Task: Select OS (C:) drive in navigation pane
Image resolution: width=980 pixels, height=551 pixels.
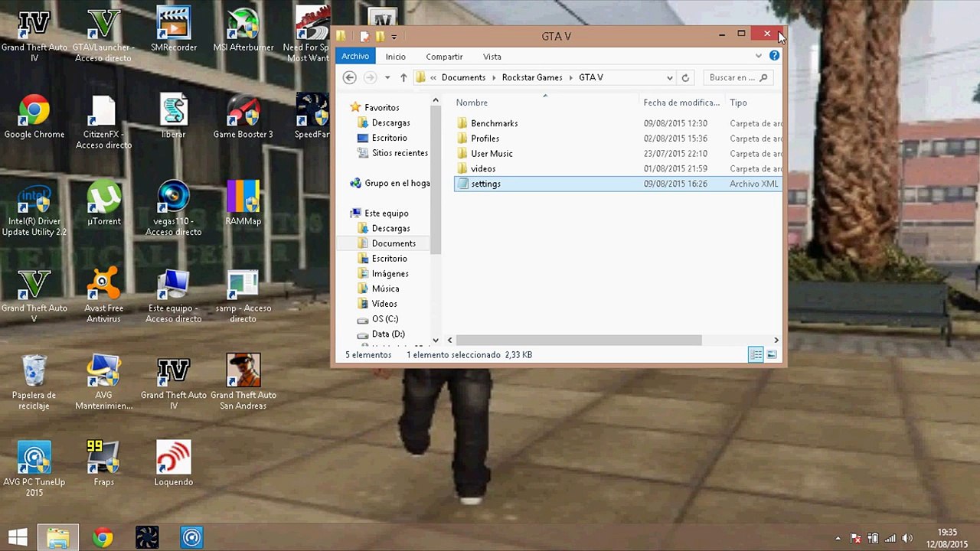Action: point(384,318)
